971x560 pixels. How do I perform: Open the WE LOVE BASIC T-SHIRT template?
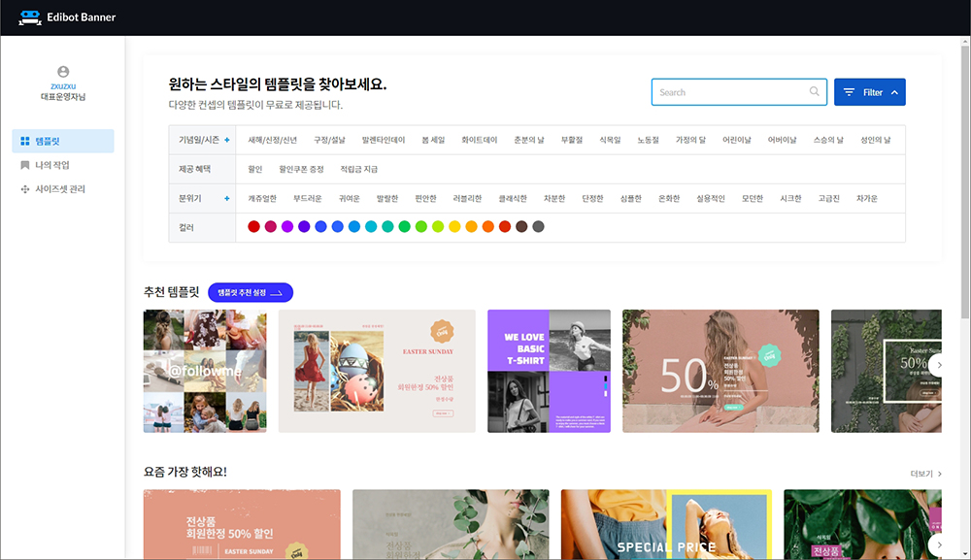549,372
